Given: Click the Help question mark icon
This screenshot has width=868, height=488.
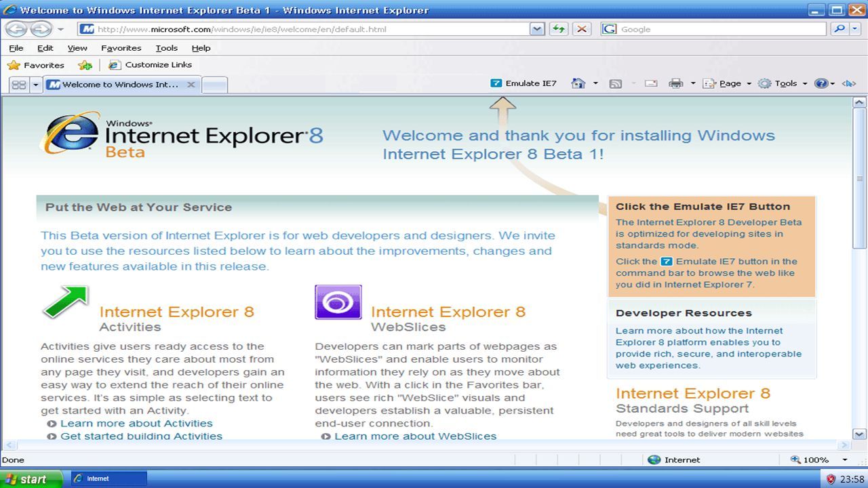Looking at the screenshot, I should point(821,83).
